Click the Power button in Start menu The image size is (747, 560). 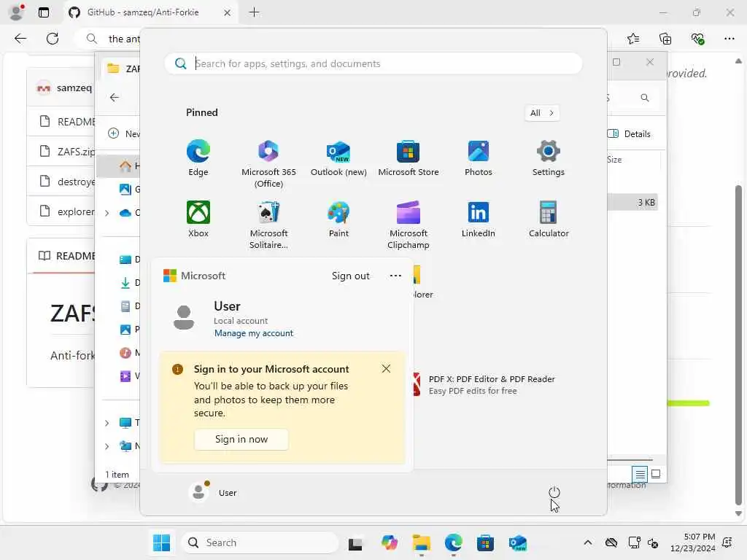coord(554,492)
